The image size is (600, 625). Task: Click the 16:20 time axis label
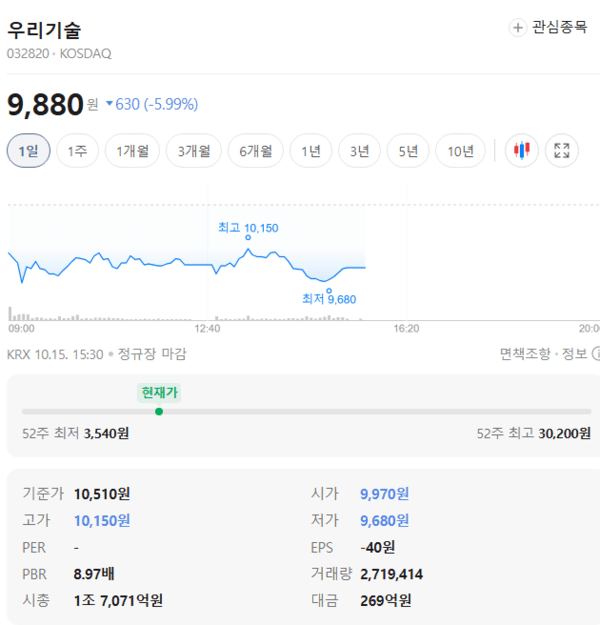pyautogui.click(x=406, y=328)
